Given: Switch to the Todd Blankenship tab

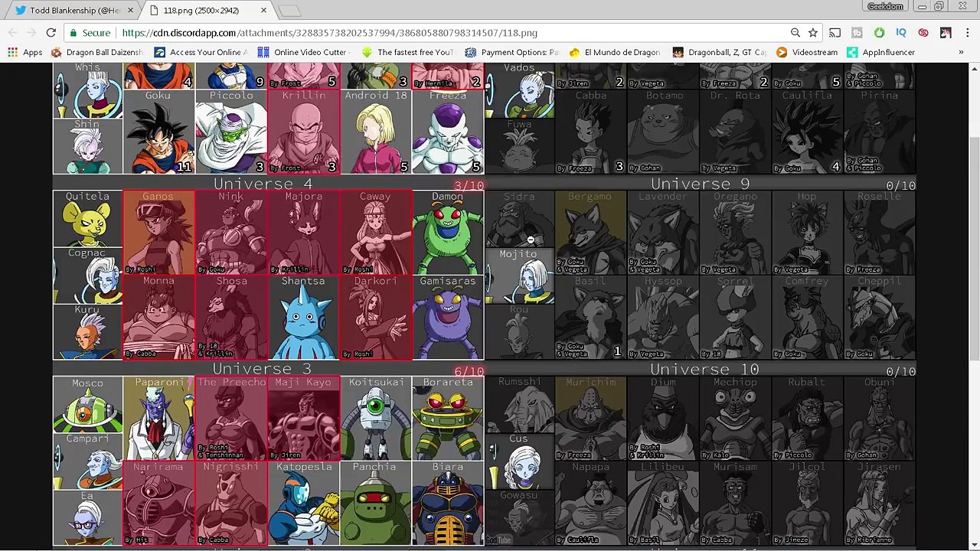Looking at the screenshot, I should 74,11.
